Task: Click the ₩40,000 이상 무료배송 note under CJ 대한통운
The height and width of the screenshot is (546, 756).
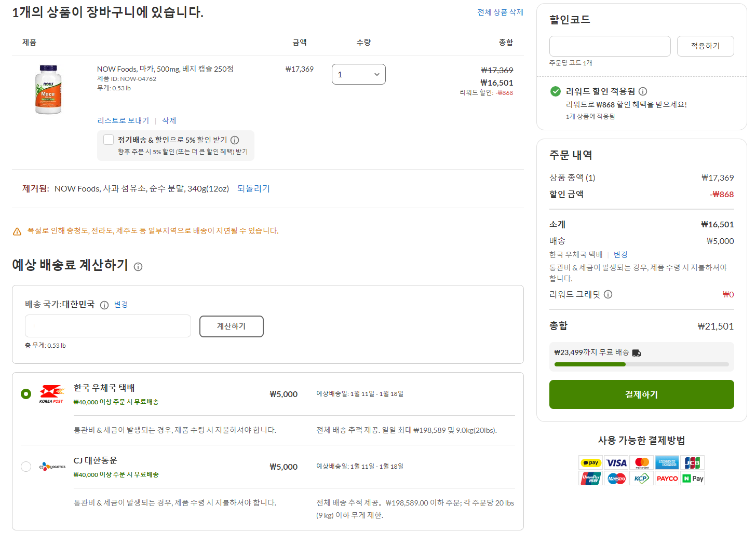Action: pyautogui.click(x=116, y=475)
